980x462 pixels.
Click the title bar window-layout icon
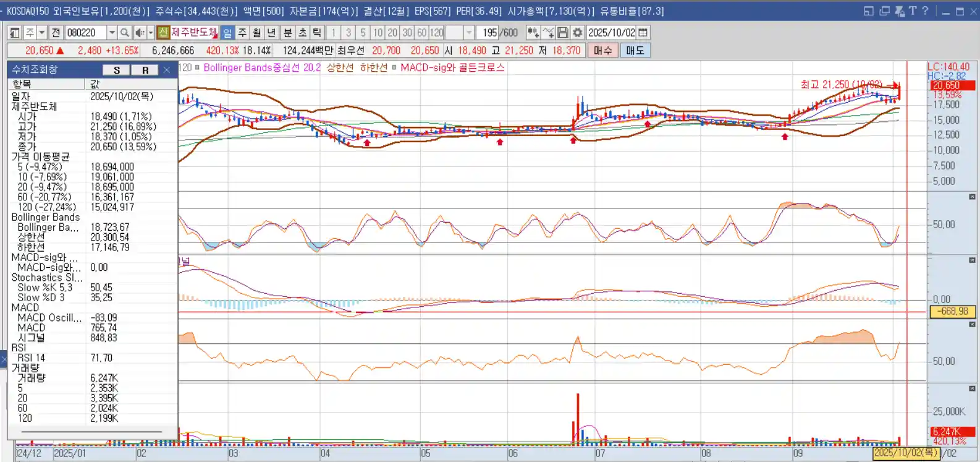[x=869, y=11]
